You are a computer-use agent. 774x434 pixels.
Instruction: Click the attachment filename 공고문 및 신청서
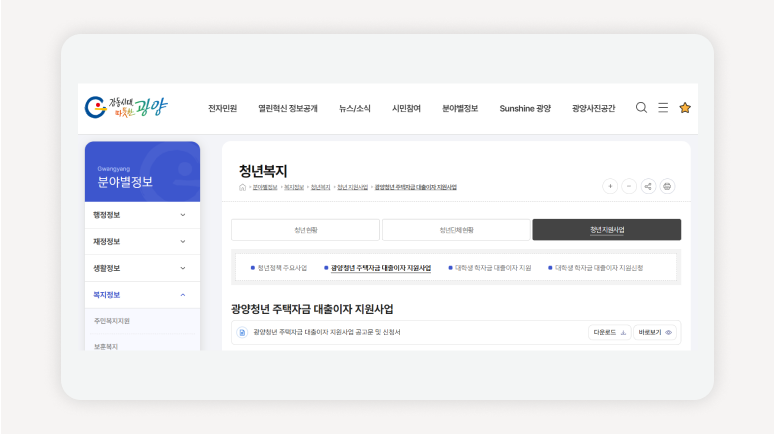327,332
